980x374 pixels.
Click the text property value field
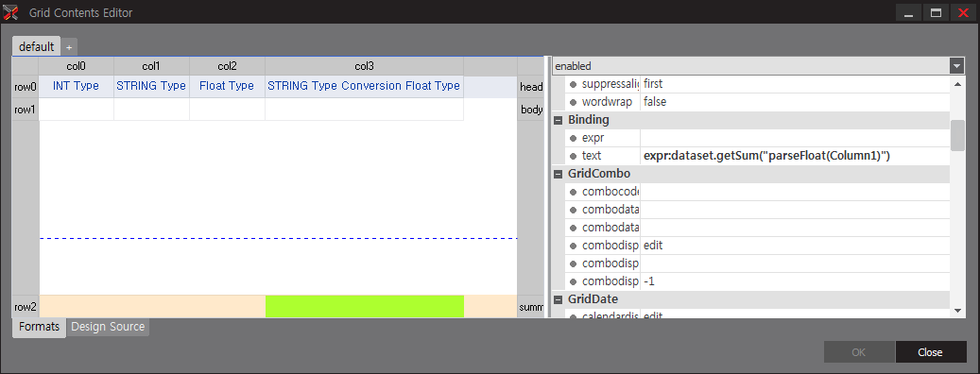795,156
